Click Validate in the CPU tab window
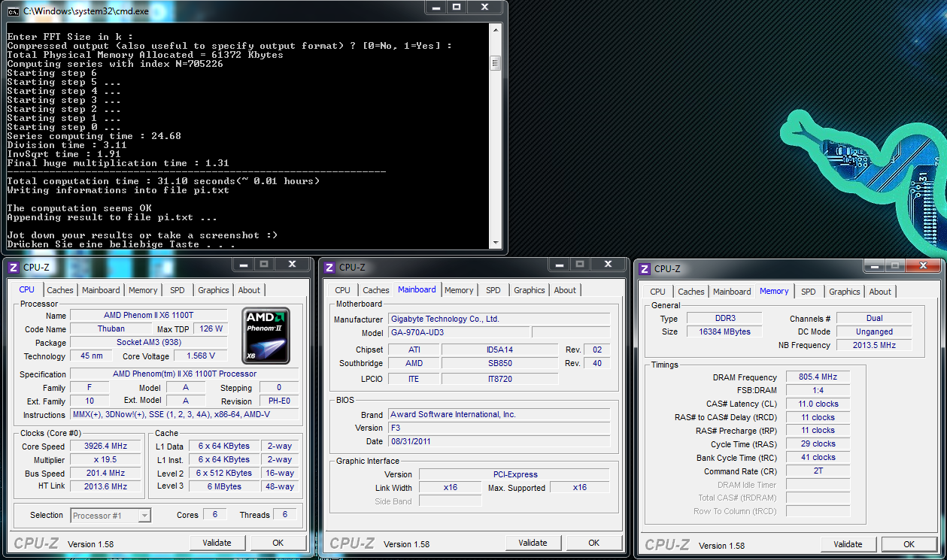 [x=217, y=543]
